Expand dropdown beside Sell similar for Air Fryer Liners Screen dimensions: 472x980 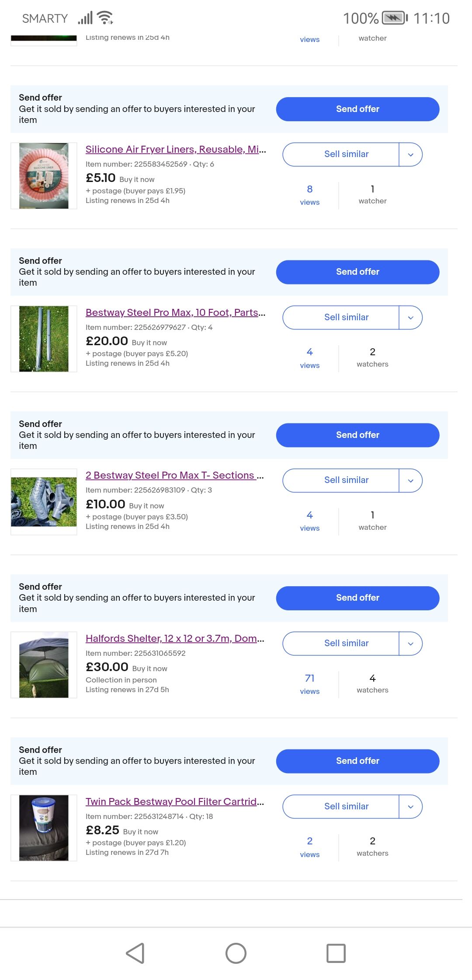410,154
